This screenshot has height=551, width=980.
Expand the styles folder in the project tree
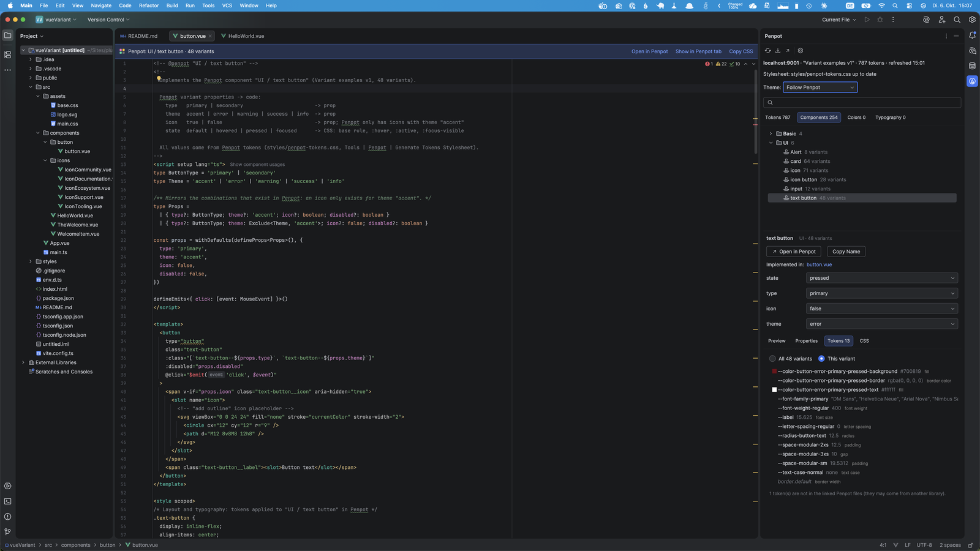click(x=31, y=261)
